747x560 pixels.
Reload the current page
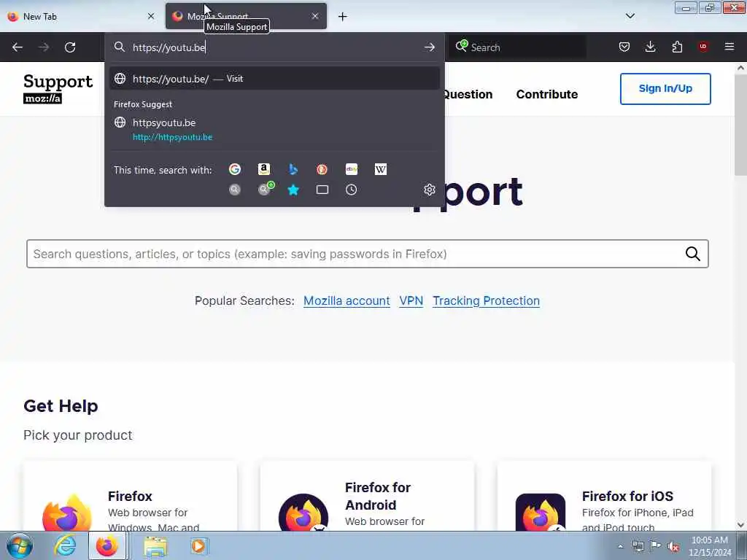tap(70, 47)
